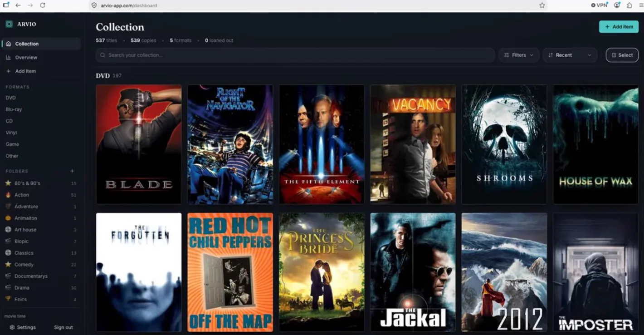The width and height of the screenshot is (644, 335).
Task: Click the browser reload icon
Action: pyautogui.click(x=42, y=5)
